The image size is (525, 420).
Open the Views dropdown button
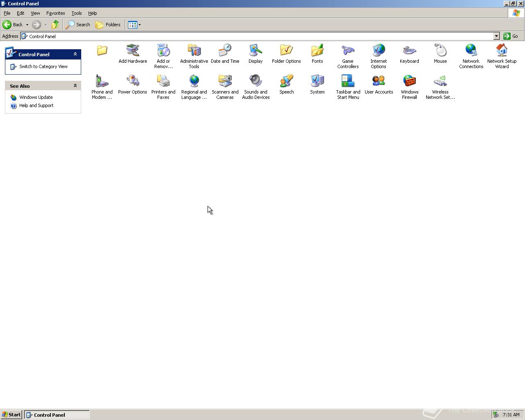tap(135, 25)
